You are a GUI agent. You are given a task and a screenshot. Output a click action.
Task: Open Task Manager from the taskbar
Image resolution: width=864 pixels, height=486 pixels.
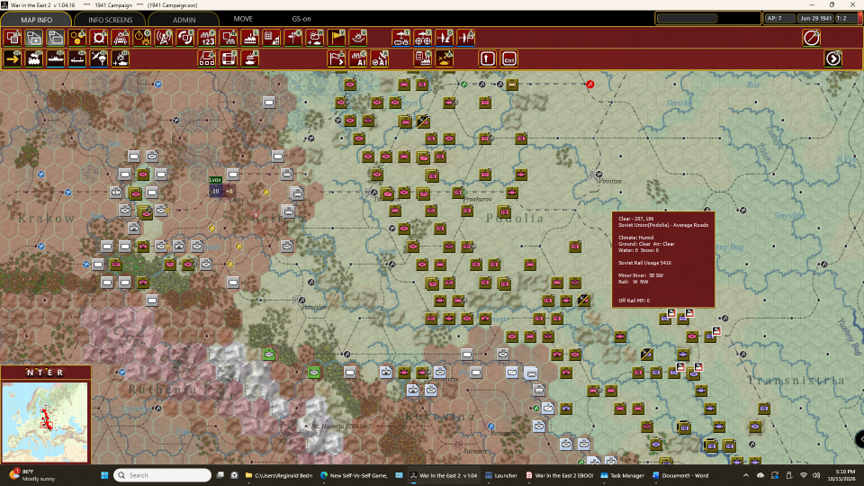click(x=622, y=475)
